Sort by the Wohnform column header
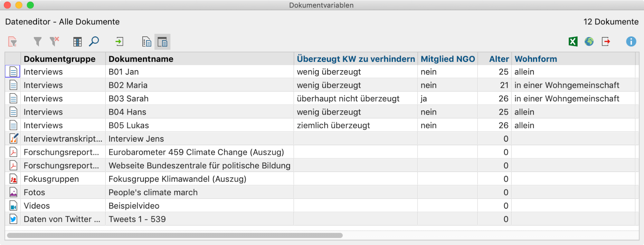Viewport: 644px width, 245px height. [x=573, y=59]
